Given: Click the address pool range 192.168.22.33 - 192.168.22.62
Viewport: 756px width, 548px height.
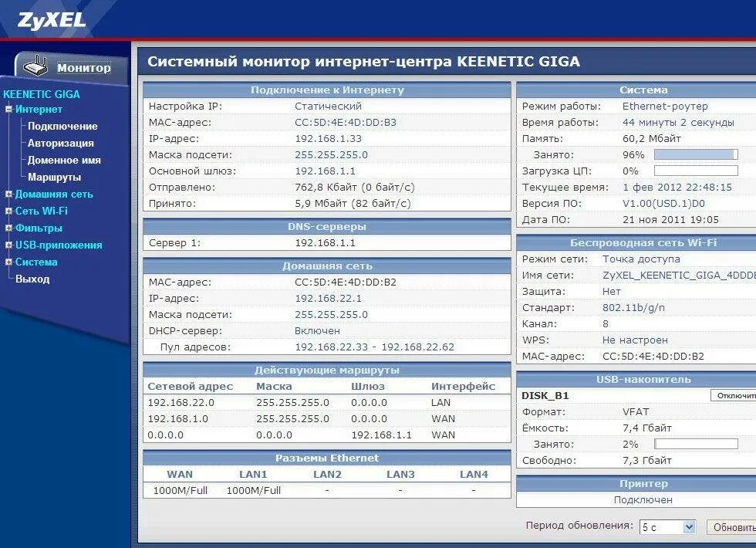Looking at the screenshot, I should [374, 347].
